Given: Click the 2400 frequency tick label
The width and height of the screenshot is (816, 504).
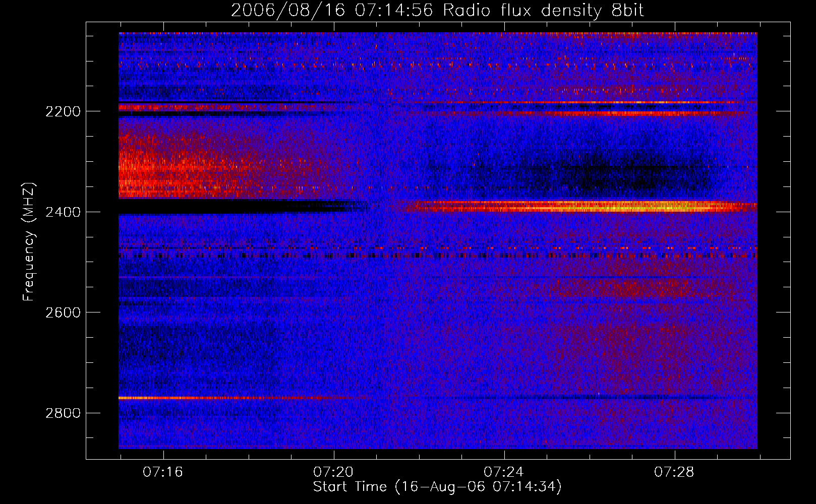Looking at the screenshot, I should (x=63, y=212).
